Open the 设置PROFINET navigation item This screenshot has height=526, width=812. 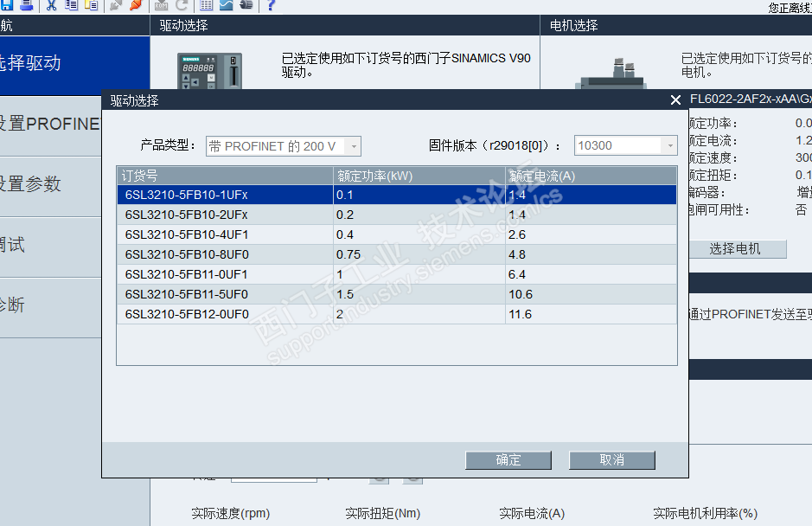coord(51,125)
